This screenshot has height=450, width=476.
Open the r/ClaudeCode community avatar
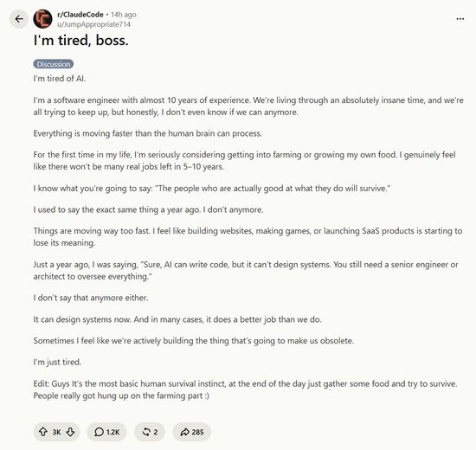42,19
